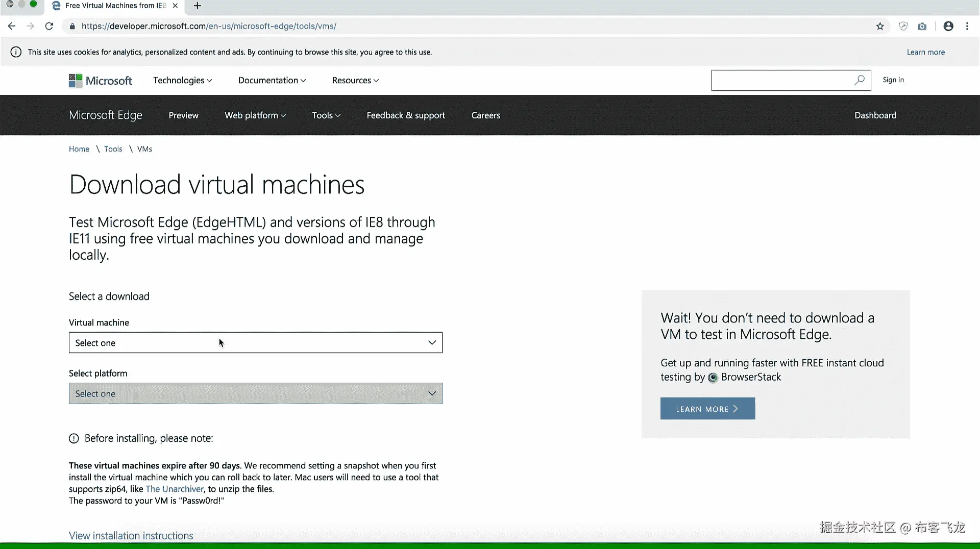
Task: Go to Home breadcrumb
Action: [x=79, y=149]
